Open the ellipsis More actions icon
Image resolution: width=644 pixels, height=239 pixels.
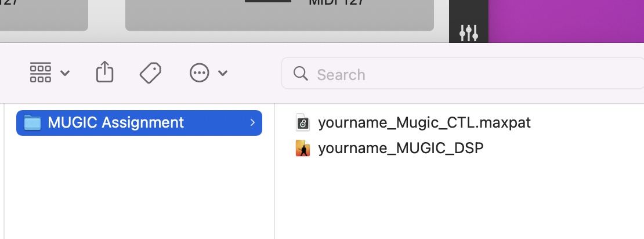click(x=200, y=73)
